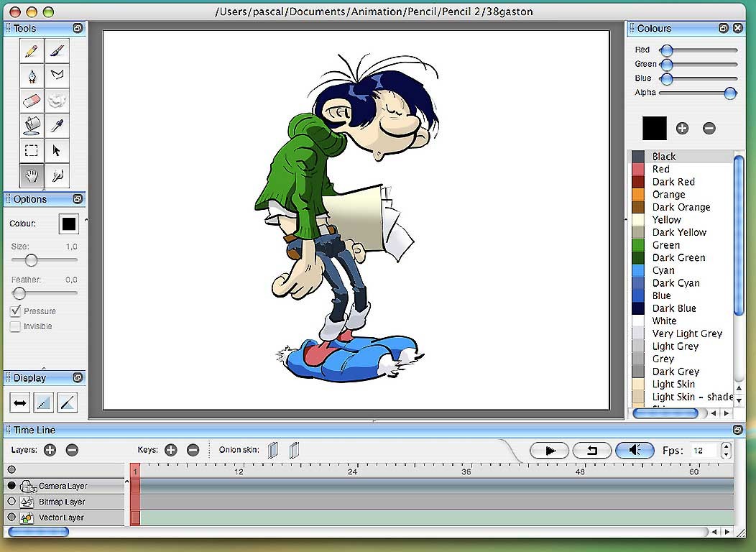Select the Smudge tool

(x=57, y=101)
